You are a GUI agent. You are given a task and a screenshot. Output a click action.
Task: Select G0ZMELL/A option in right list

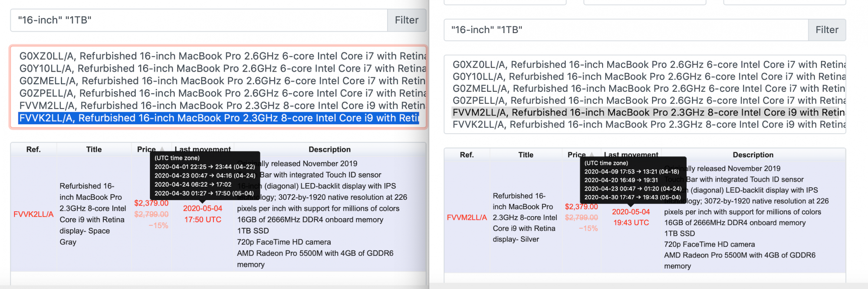tap(648, 88)
